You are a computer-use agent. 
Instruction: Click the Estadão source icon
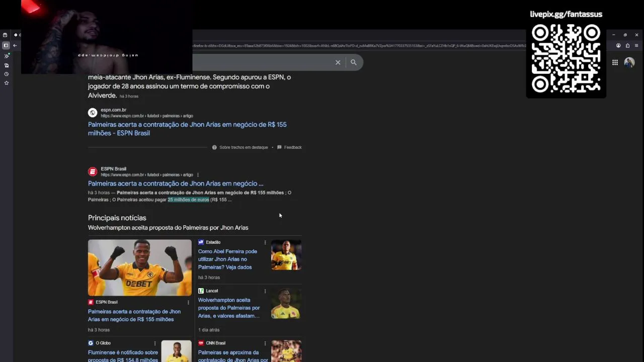(x=201, y=242)
